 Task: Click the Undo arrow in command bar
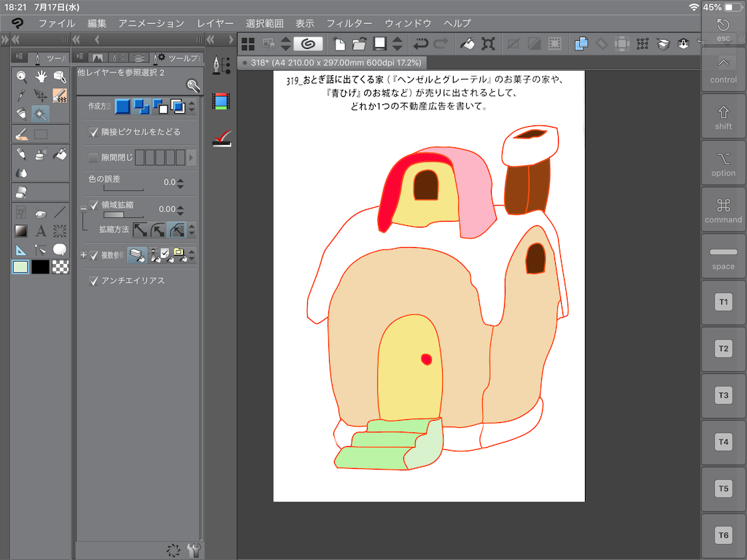421,44
